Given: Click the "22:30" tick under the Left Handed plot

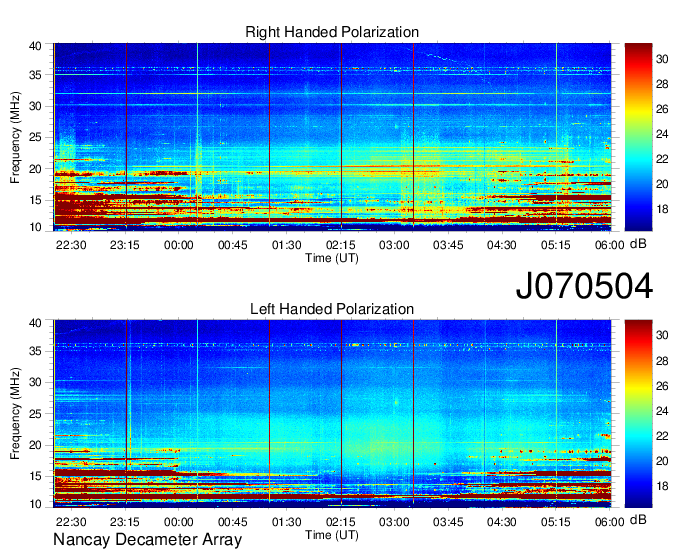Looking at the screenshot, I should [71, 522].
